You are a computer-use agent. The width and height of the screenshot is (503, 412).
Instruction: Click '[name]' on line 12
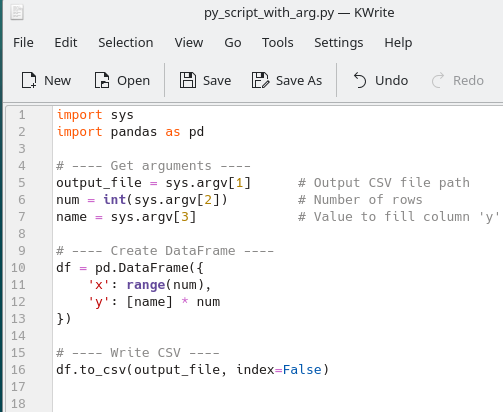point(150,302)
